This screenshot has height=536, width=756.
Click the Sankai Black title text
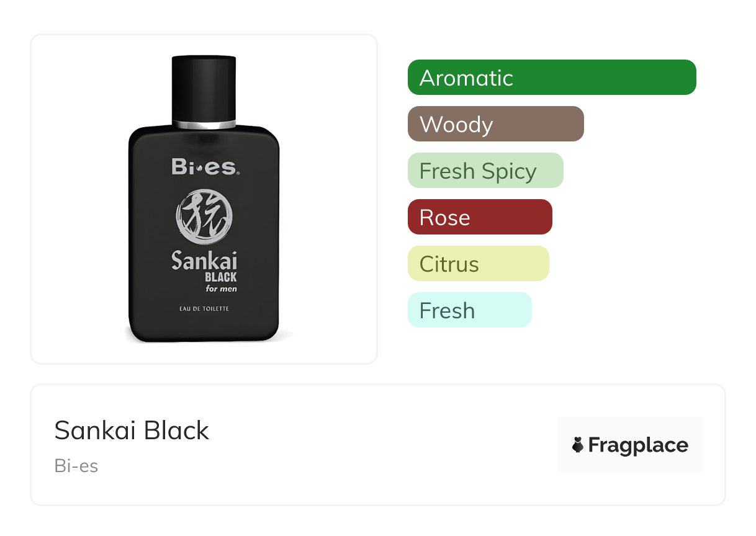[x=132, y=430]
